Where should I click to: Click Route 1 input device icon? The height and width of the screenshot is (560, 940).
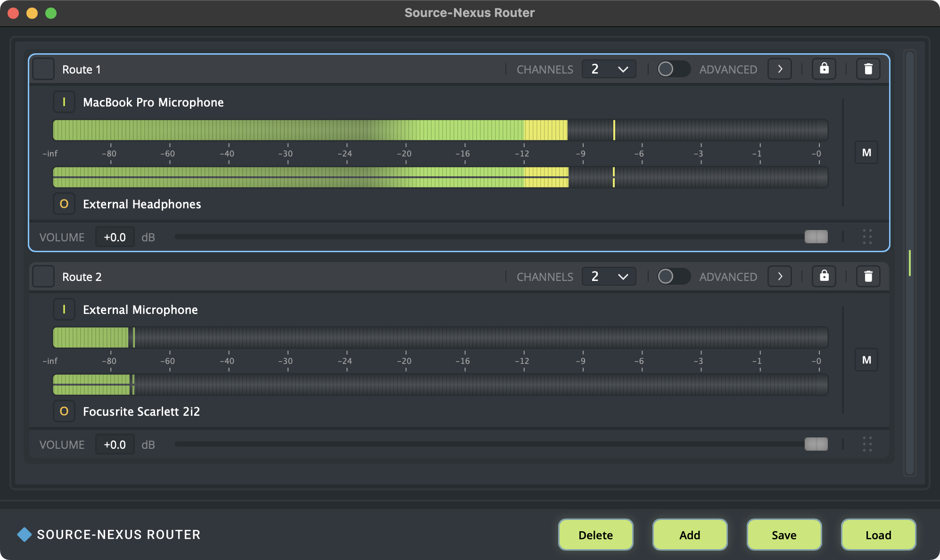click(x=64, y=102)
